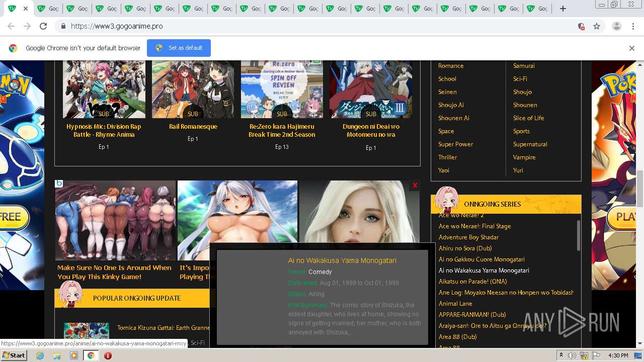
Task: Open APPARE-RANMAN! (Dub) series
Action: [x=472, y=315]
